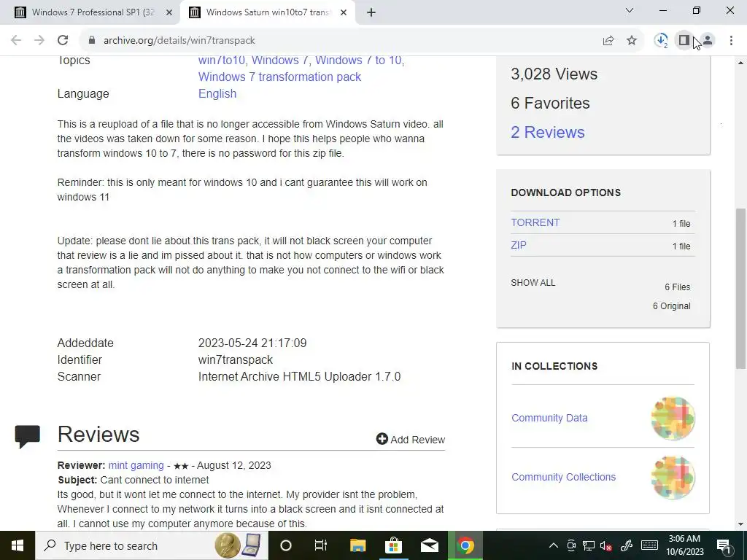Open Chrome three-dot menu

731,41
